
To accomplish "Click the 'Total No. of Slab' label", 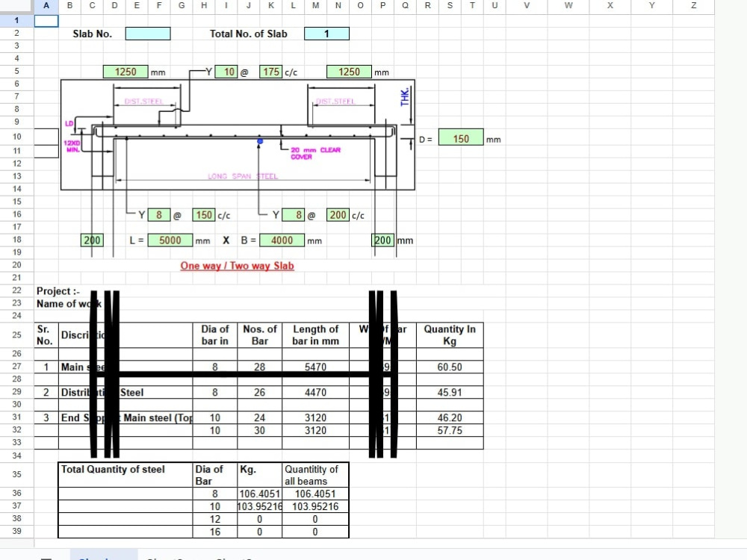I will [249, 34].
